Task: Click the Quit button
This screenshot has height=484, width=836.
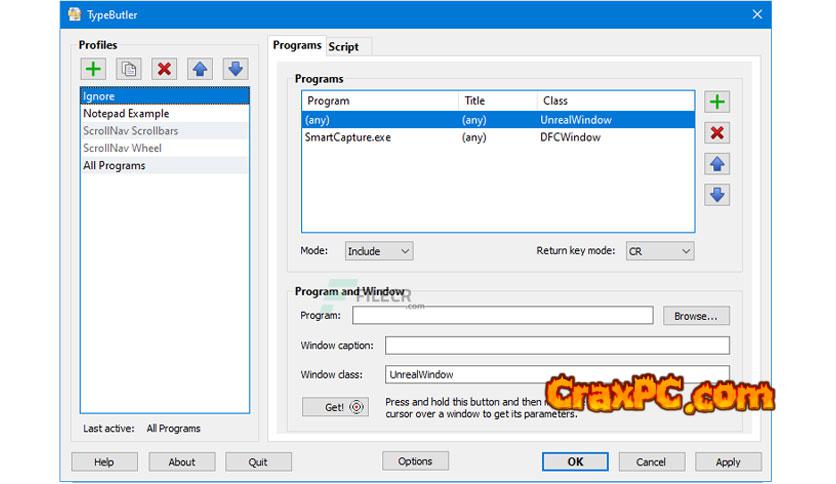Action: [x=258, y=462]
